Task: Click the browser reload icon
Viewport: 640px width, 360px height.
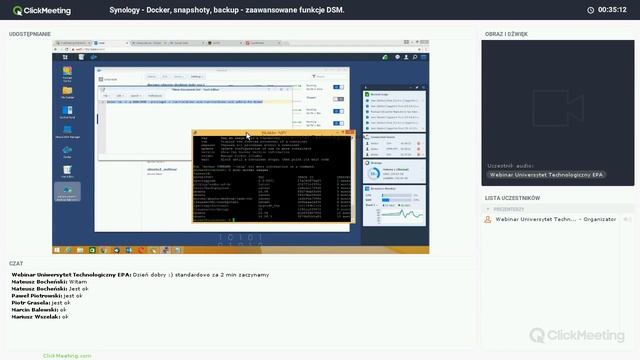Action: pos(67,49)
